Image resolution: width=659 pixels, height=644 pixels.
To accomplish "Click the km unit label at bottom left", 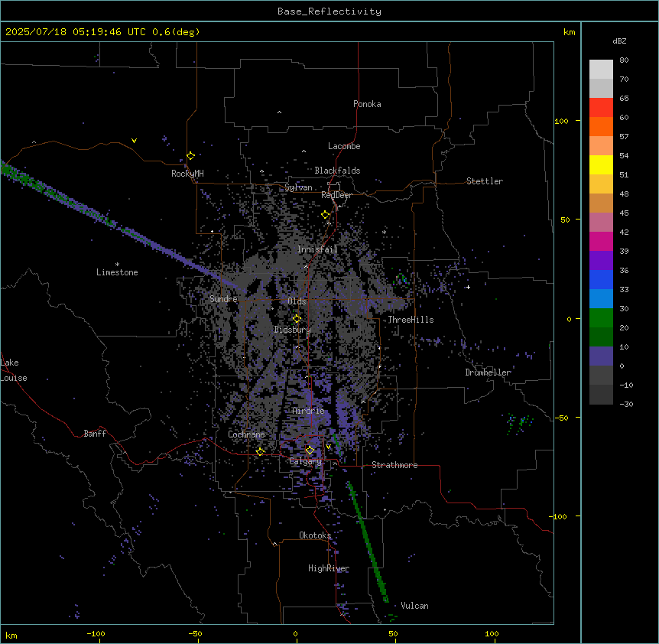I will pos(11,635).
